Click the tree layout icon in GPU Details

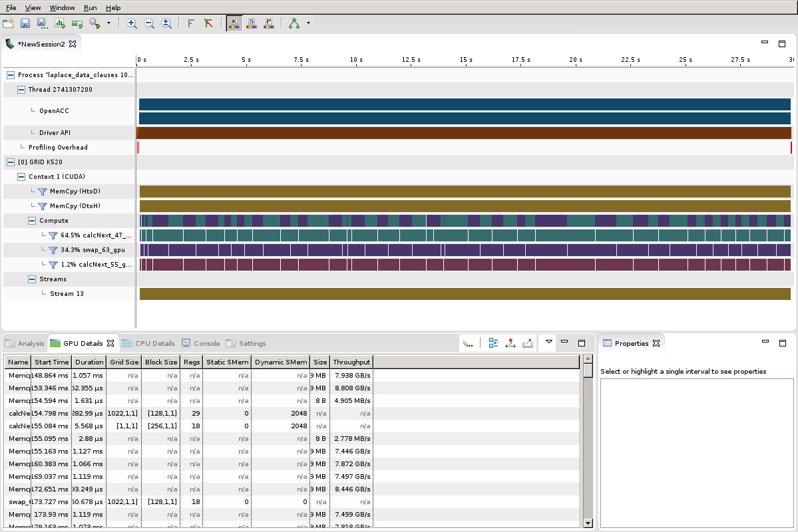pos(493,343)
